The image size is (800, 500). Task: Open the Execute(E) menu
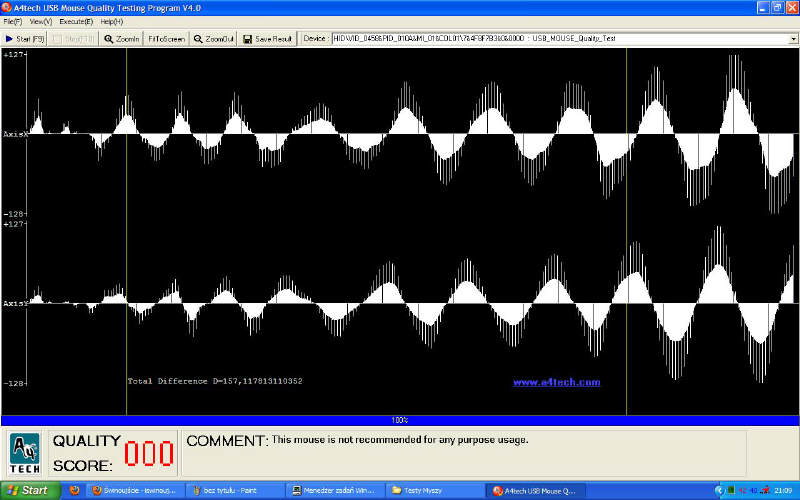coord(76,21)
